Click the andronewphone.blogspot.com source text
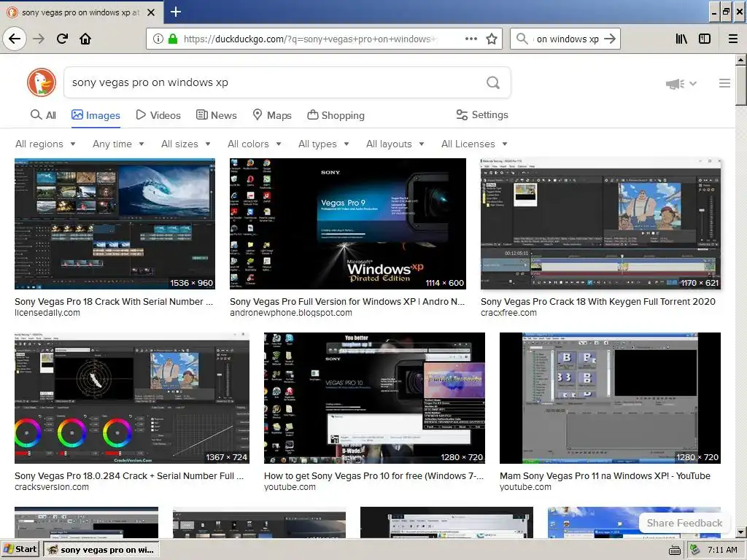Screen dimensions: 747x560 290,313
